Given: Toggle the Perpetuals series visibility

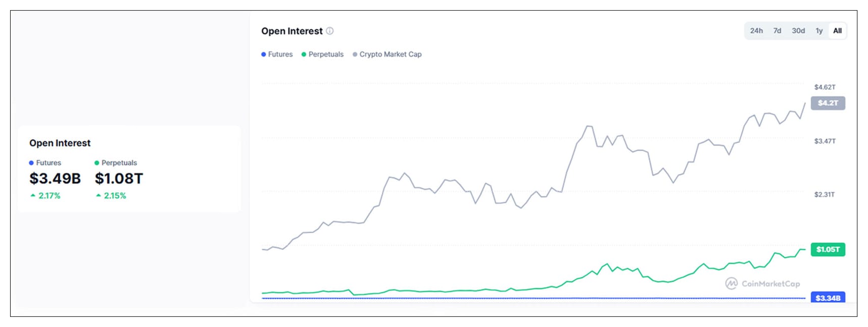Looking at the screenshot, I should (324, 54).
